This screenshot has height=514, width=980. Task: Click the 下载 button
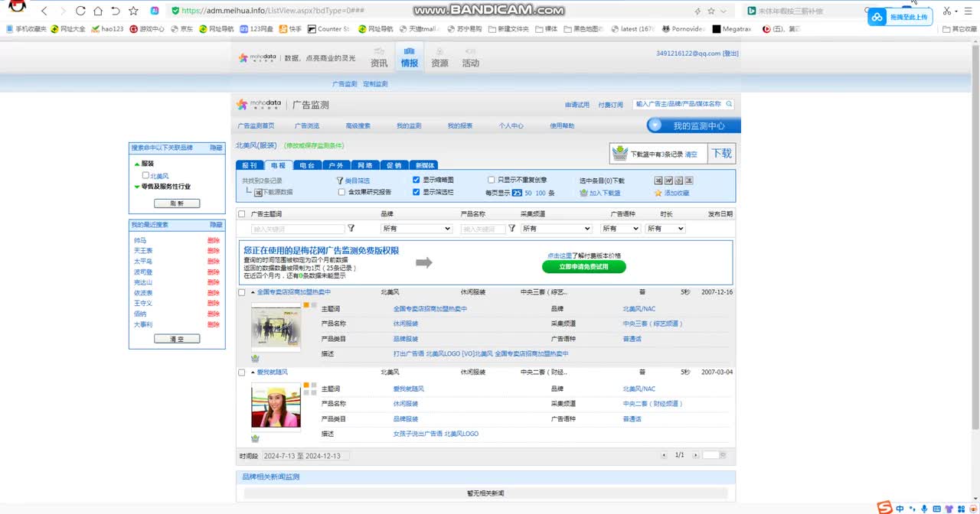click(722, 154)
